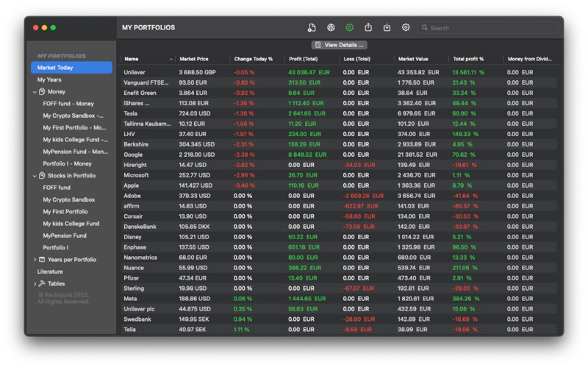588x368 pixels.
Task: Sort by Total profit % header
Action: (468, 59)
